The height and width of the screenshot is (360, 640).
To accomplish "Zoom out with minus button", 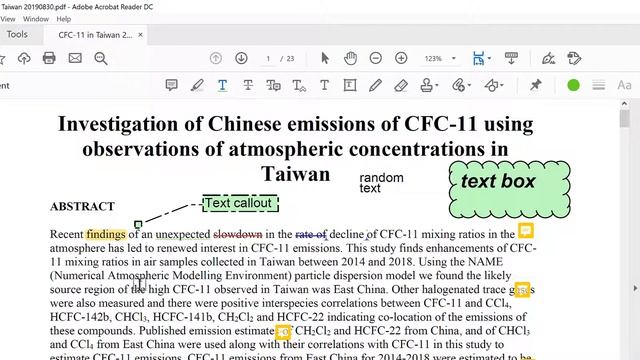I will pyautogui.click(x=376, y=58).
